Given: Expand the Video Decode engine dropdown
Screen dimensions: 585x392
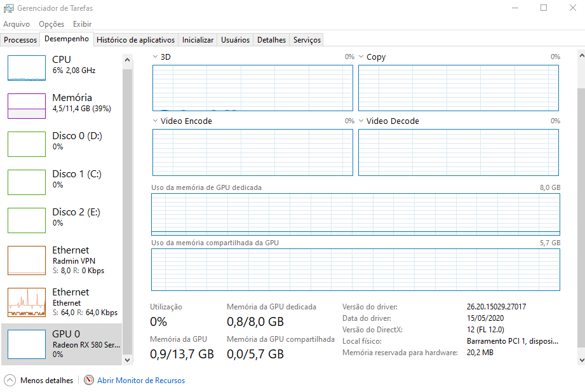Looking at the screenshot, I should tap(361, 121).
